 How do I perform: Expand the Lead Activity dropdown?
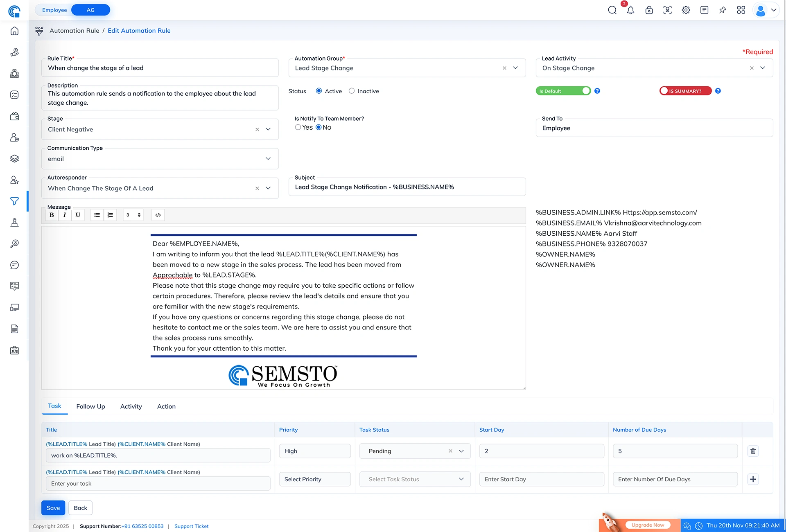coord(763,68)
